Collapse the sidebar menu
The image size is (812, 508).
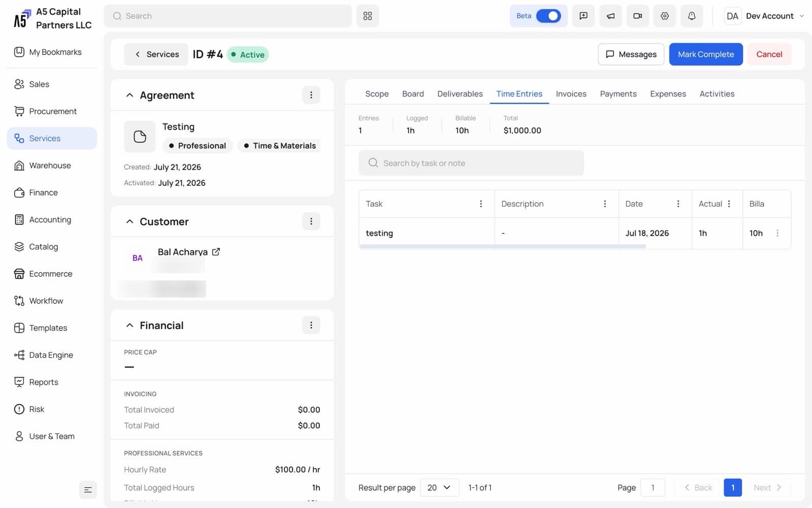(88, 490)
